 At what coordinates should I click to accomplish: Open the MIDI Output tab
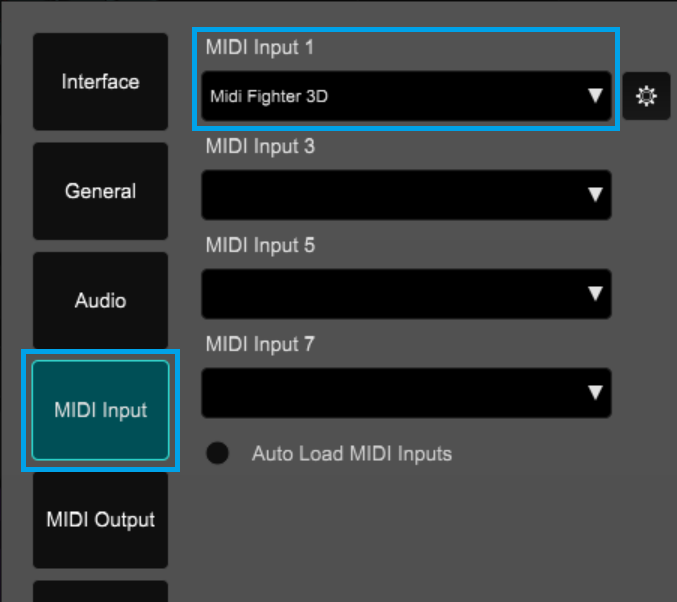pos(100,520)
